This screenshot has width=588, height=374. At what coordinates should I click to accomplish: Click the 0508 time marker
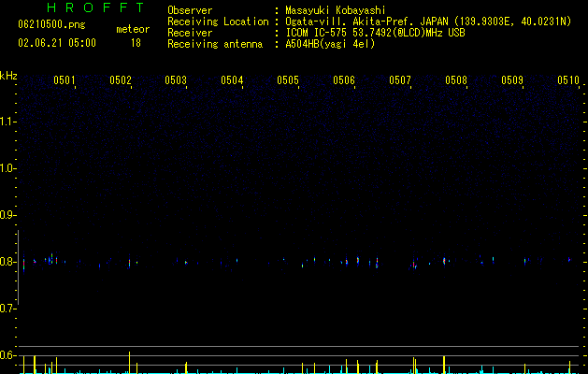(456, 80)
